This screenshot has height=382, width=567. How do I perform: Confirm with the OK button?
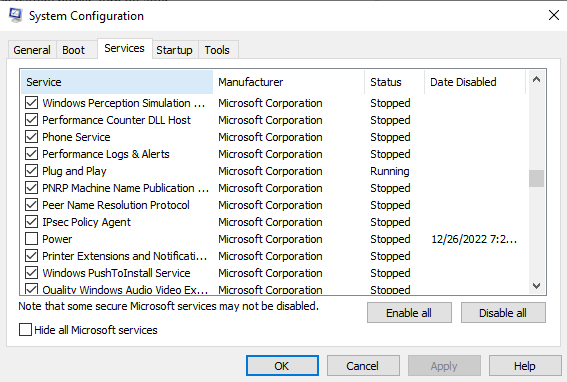(x=282, y=366)
